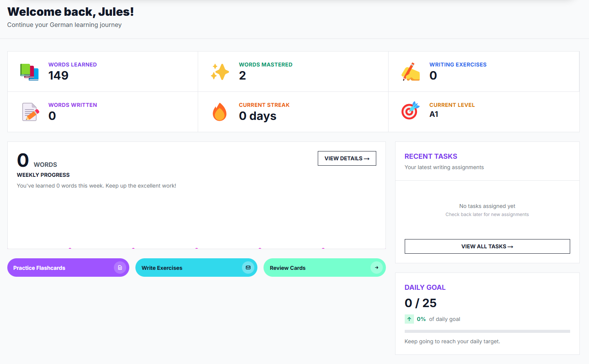
Task: Click the document icon on Practice Flashcards
Action: (120, 268)
